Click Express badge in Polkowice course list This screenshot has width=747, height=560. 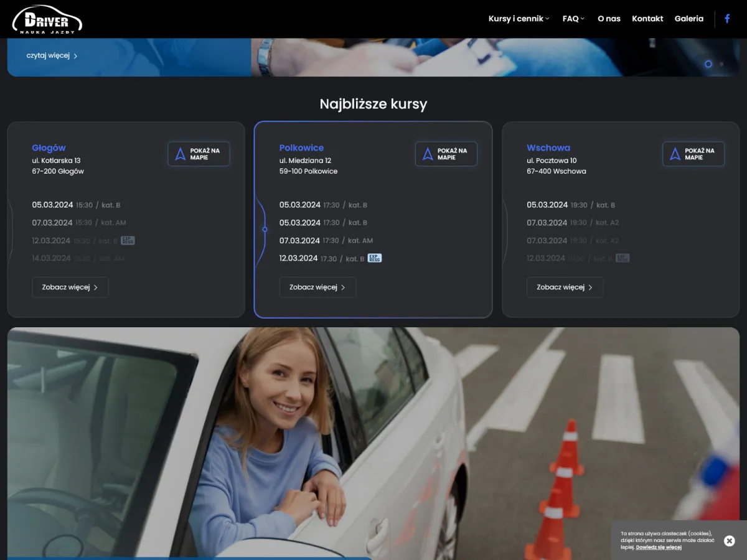click(375, 258)
